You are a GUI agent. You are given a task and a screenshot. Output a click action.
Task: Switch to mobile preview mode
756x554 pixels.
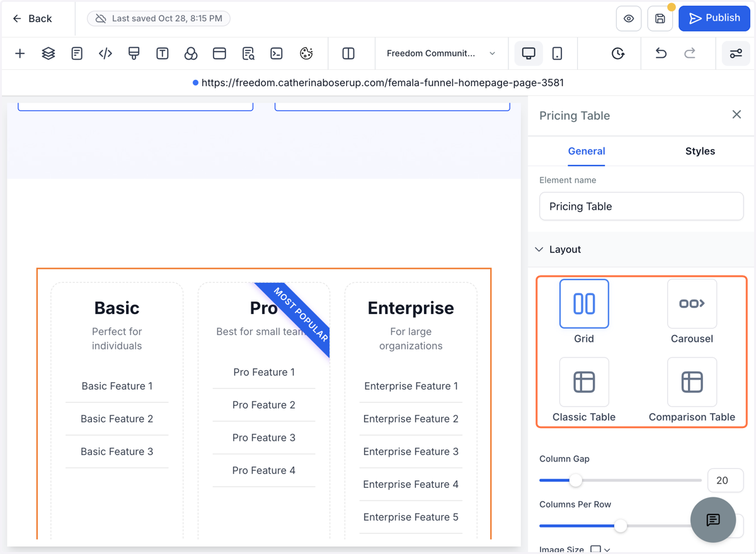pos(557,54)
